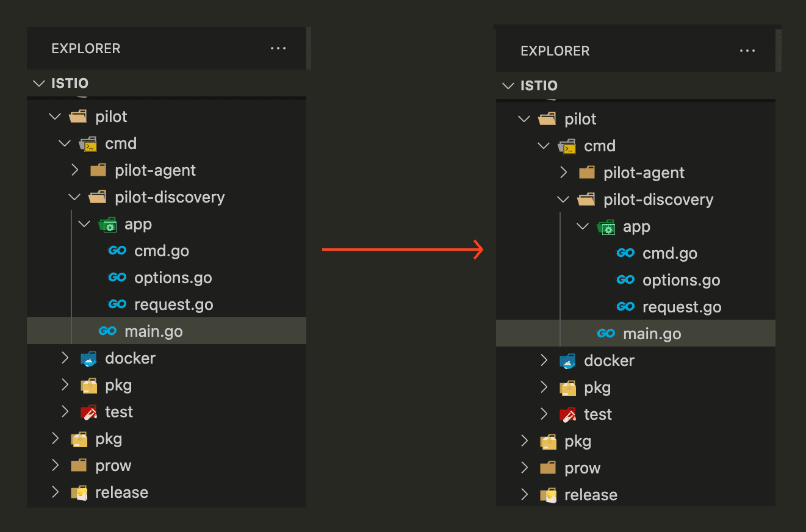The width and height of the screenshot is (806, 532).
Task: Click the release folder icon in left panel
Action: click(x=79, y=492)
